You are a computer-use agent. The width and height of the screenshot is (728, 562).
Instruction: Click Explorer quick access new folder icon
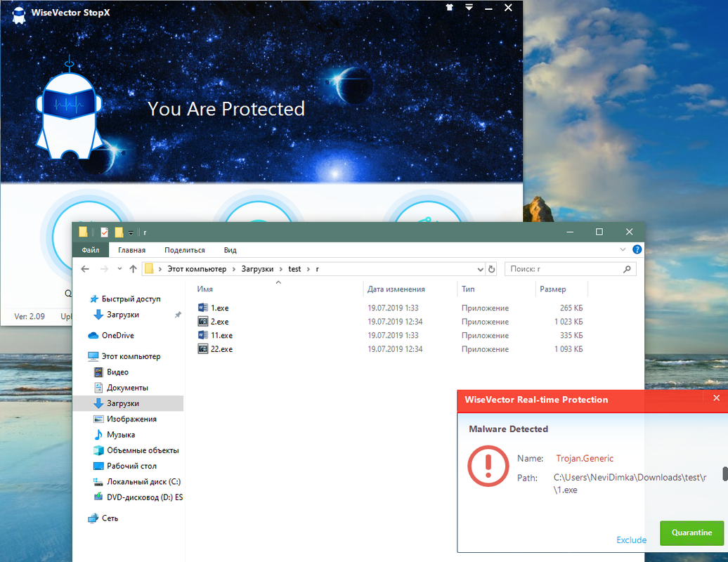[119, 232]
